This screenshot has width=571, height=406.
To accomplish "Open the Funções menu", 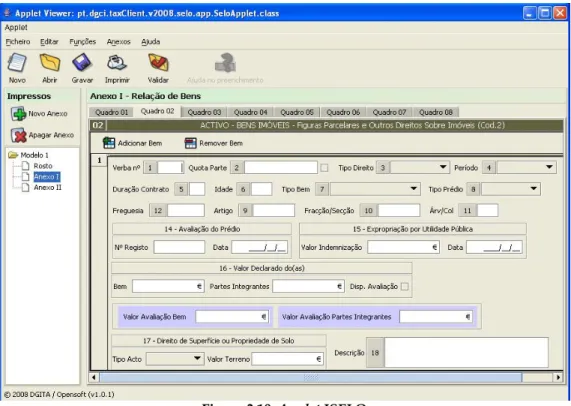I will pos(83,42).
